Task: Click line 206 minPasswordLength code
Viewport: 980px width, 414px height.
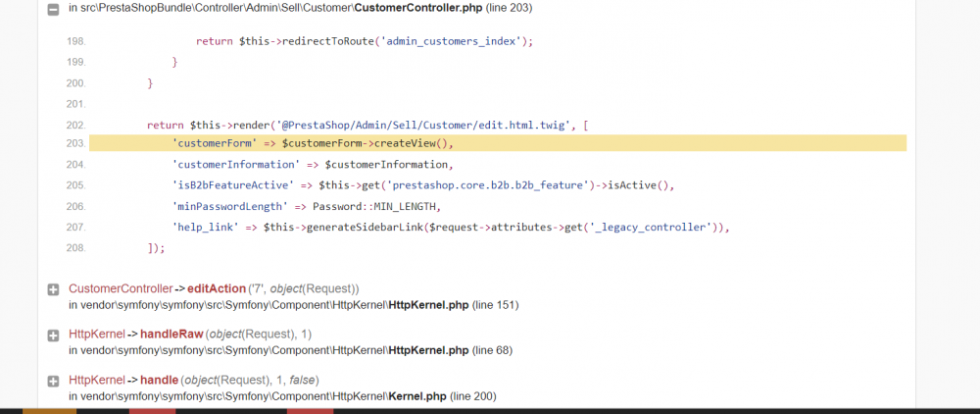Action: [x=306, y=206]
